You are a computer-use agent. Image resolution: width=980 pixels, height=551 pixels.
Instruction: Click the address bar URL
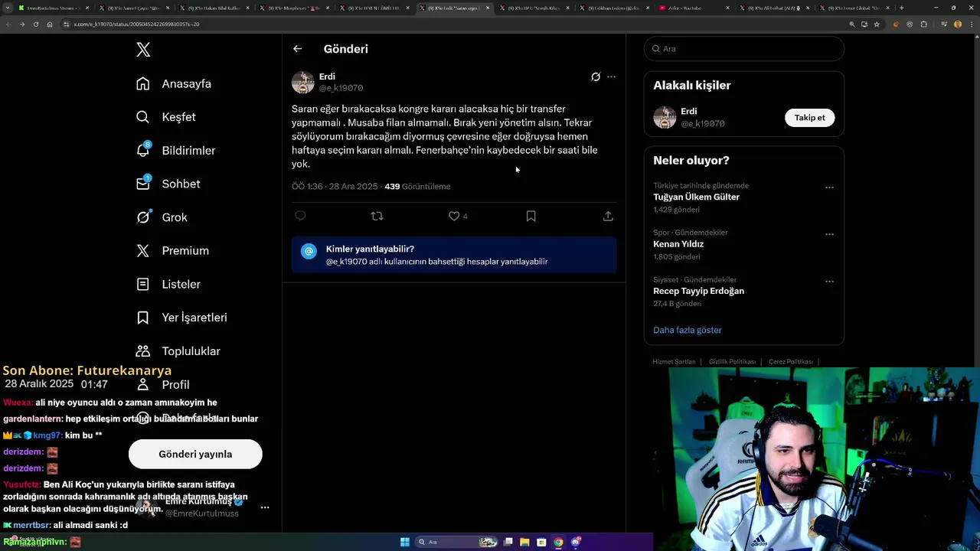pos(136,24)
